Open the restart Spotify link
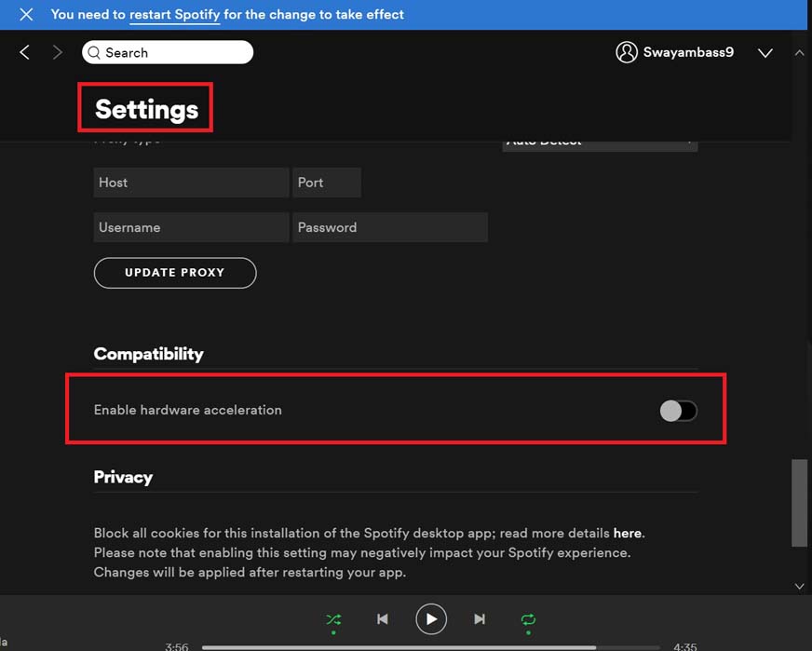 point(174,15)
